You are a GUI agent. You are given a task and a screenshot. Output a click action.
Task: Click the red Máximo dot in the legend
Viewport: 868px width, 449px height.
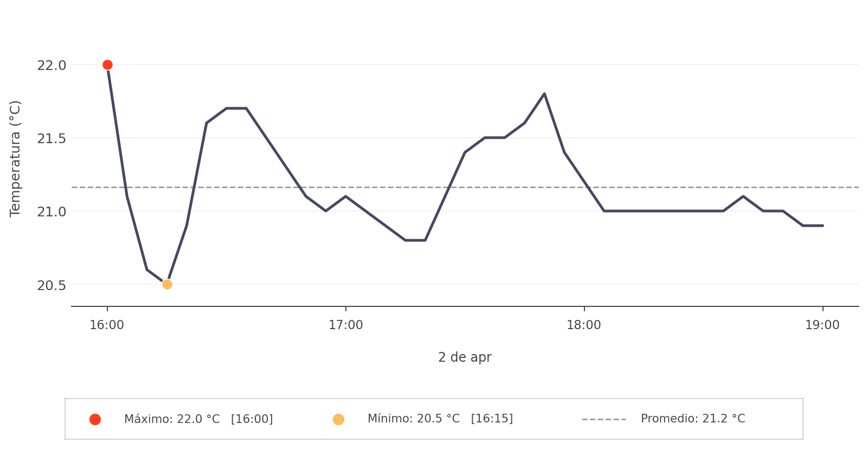(x=95, y=419)
